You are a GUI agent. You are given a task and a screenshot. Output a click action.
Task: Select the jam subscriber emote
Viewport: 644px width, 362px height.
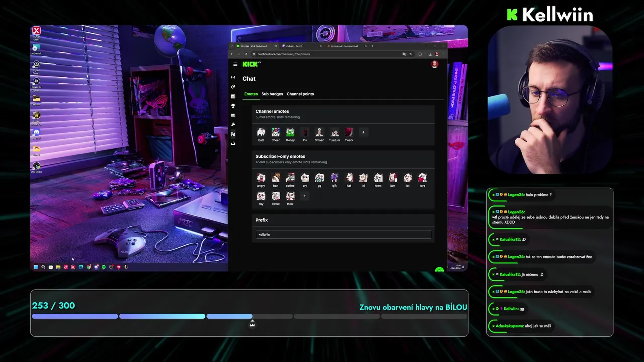tap(393, 177)
